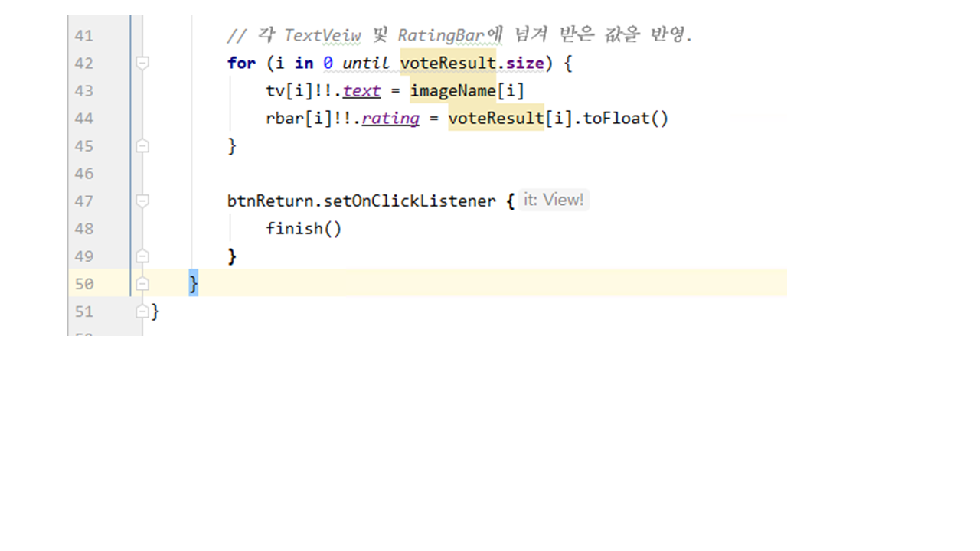Click the toFloat() method call
980x551 pixels.
pyautogui.click(x=626, y=119)
